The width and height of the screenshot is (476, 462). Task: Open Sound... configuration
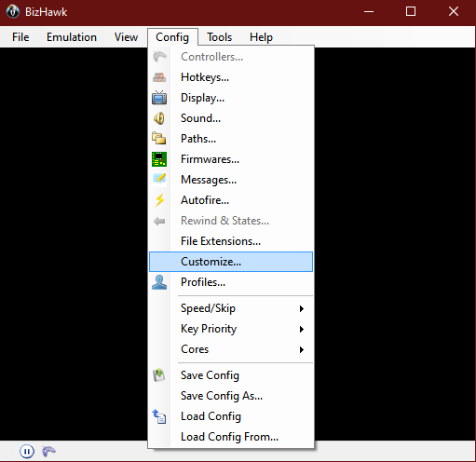pos(231,118)
